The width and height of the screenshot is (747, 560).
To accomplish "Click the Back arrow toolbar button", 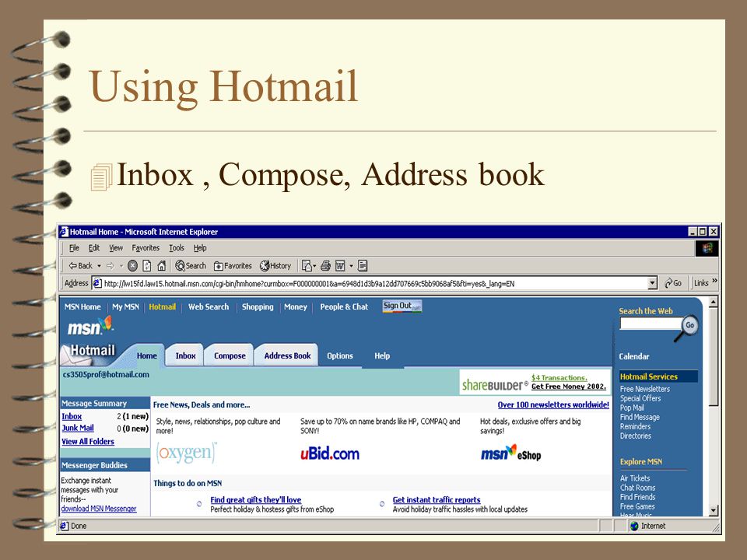I will click(80, 266).
